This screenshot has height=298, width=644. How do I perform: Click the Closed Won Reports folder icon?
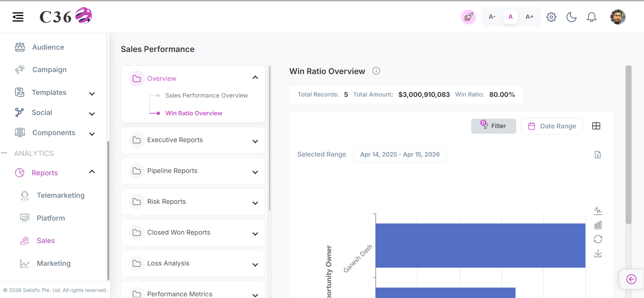[x=137, y=233]
